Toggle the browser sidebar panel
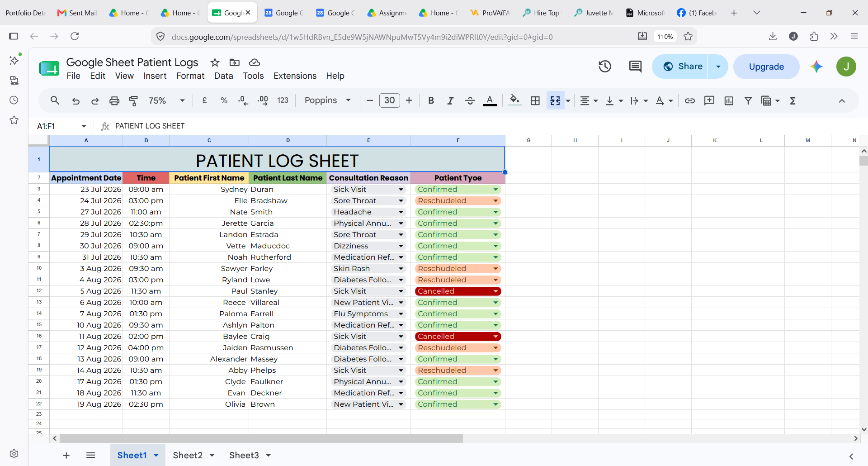The height and width of the screenshot is (466, 868). (14, 36)
